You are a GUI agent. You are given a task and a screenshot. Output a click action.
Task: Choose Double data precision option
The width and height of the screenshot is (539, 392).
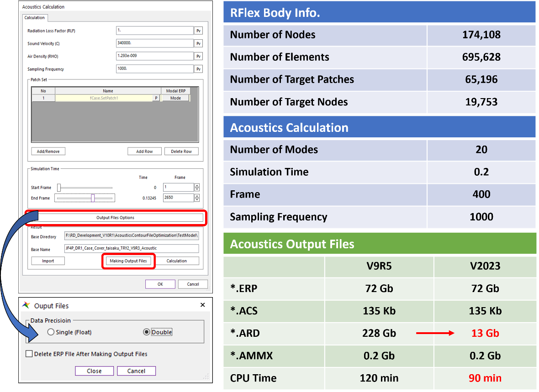point(146,332)
